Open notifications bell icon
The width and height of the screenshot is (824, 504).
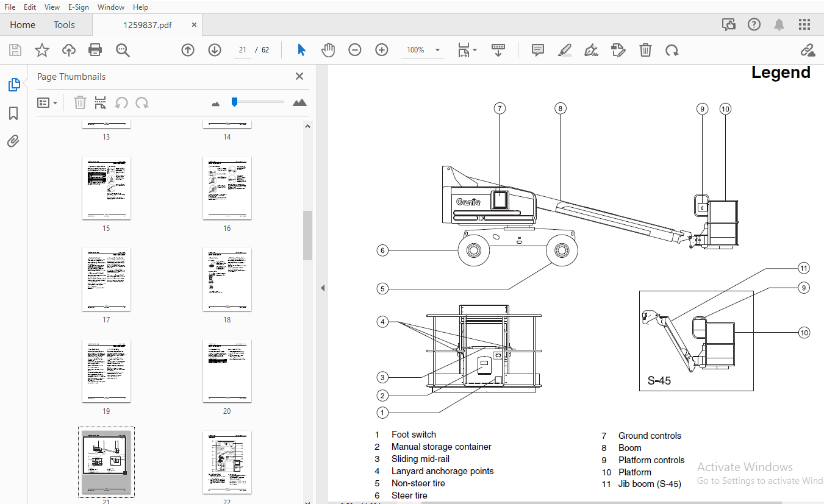pos(779,24)
